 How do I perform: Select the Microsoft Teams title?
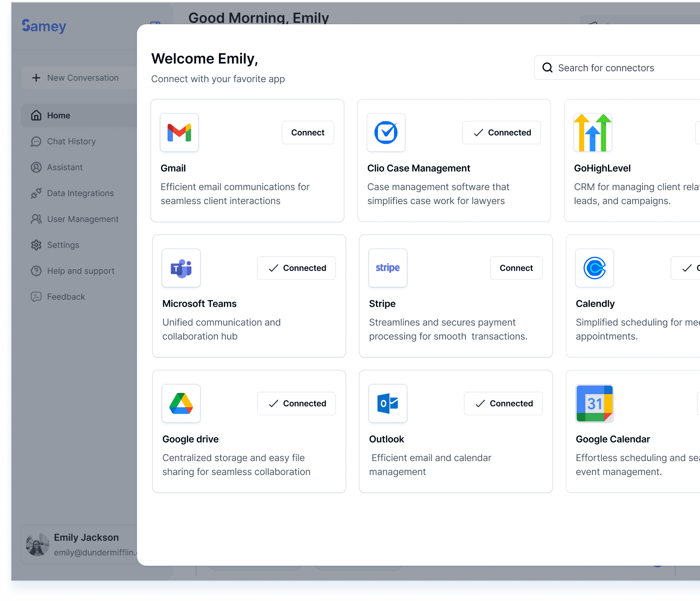[199, 304]
